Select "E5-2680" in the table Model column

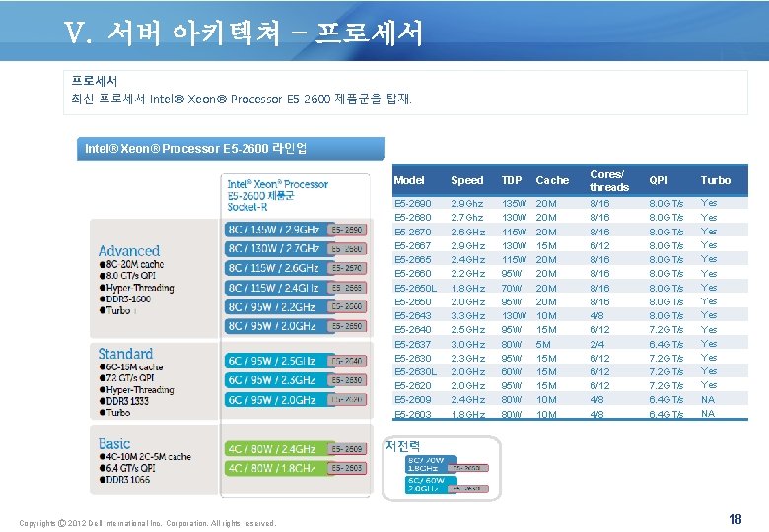(413, 217)
